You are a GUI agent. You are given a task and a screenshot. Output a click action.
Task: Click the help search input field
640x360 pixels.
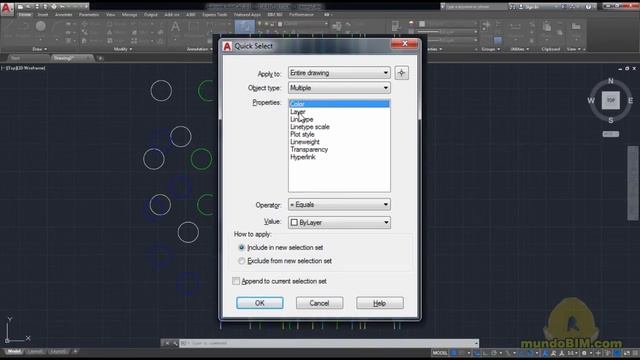(476, 7)
